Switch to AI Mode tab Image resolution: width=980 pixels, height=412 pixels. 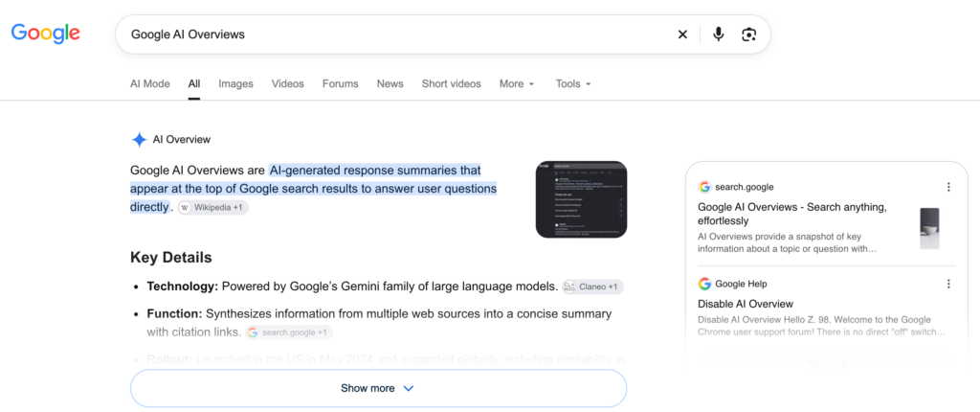click(x=150, y=83)
